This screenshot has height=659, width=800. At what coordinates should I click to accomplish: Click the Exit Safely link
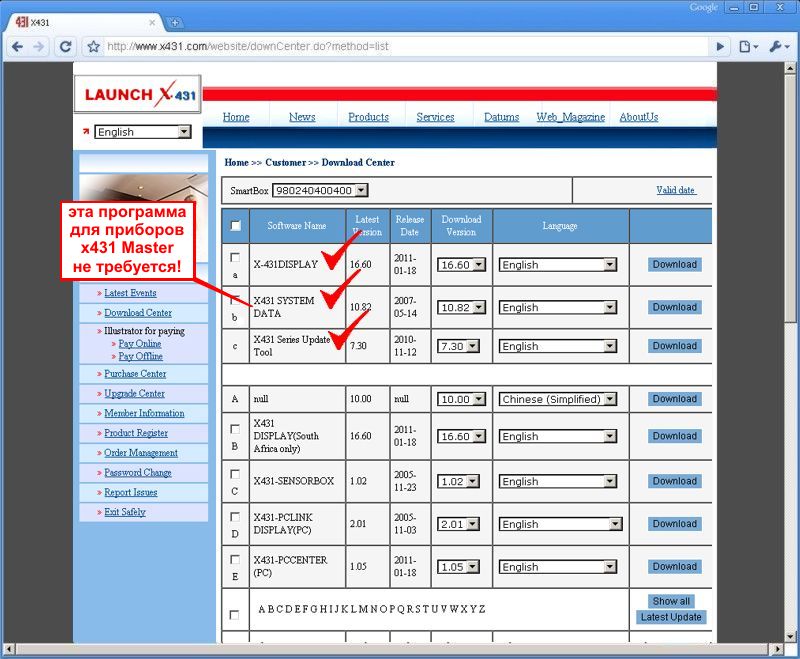point(124,512)
